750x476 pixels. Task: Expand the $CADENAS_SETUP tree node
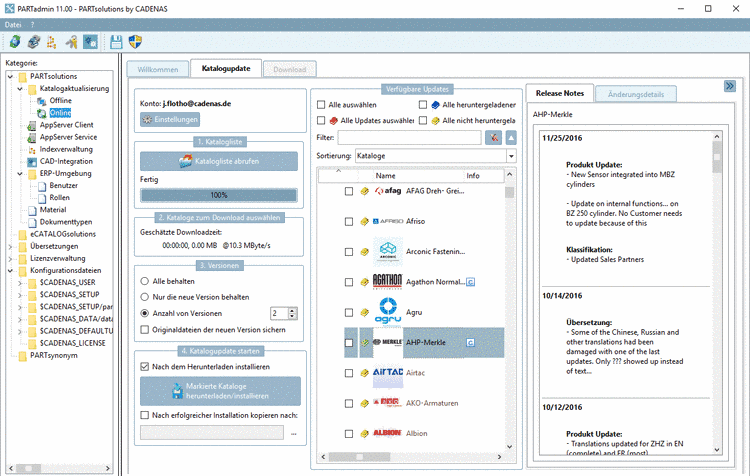[x=20, y=295]
